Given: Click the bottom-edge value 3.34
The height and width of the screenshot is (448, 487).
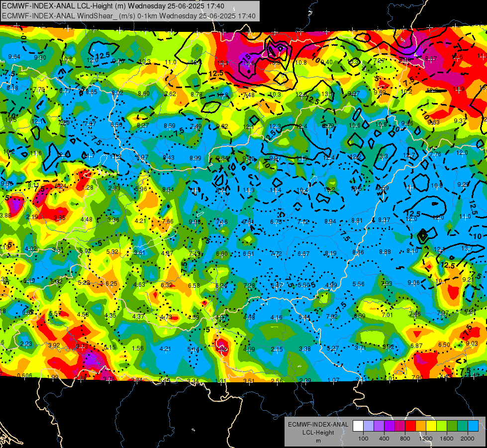Looking at the screenshot, I should (x=193, y=381).
